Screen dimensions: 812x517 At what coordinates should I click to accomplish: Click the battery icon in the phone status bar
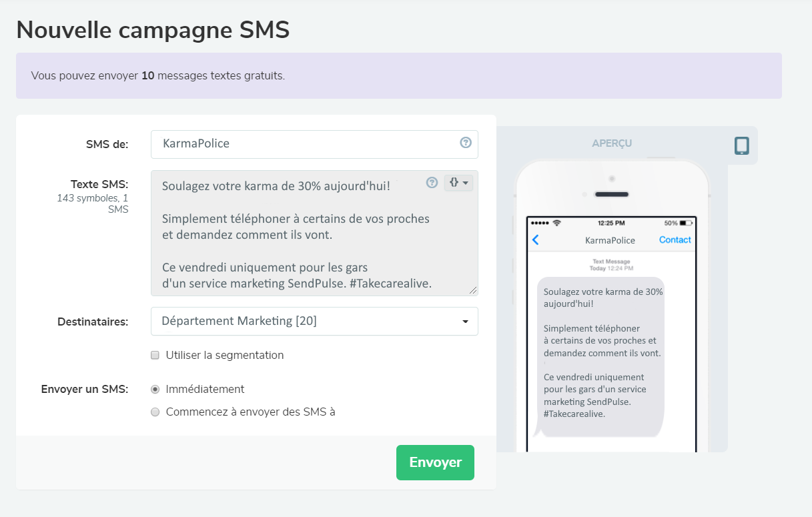(x=686, y=223)
